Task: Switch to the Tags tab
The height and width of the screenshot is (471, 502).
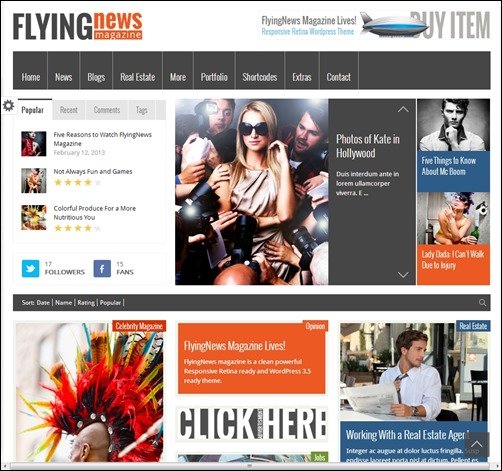Action: 141,110
